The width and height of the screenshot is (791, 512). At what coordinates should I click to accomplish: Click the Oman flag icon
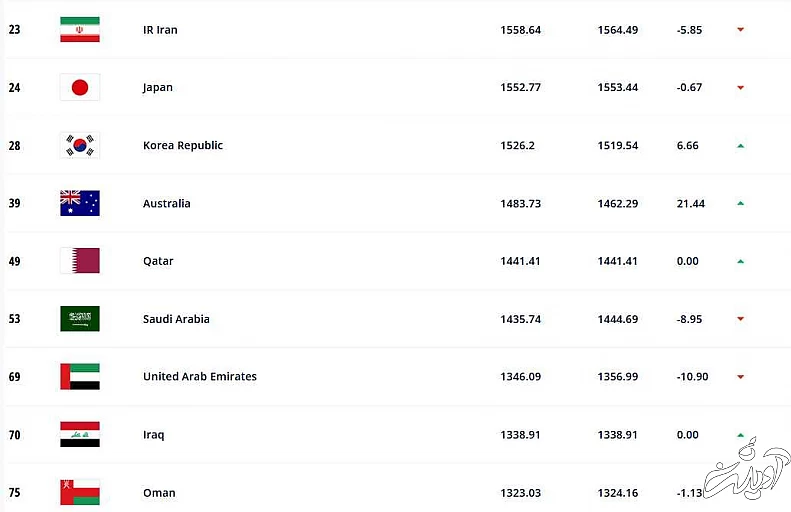tap(80, 492)
